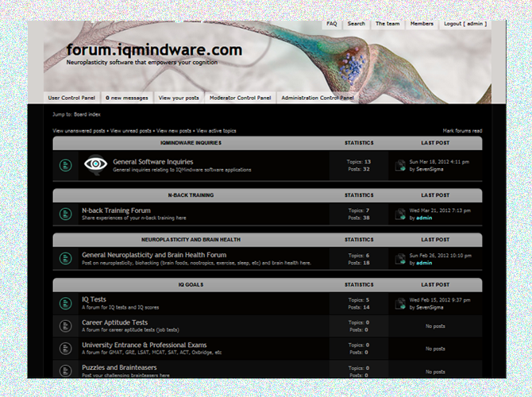Click the Board index link
532x397 pixels.
tap(87, 114)
